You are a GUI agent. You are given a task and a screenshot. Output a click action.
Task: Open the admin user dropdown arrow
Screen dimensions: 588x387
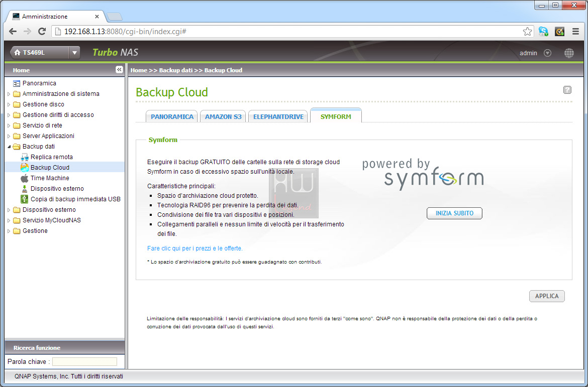547,53
